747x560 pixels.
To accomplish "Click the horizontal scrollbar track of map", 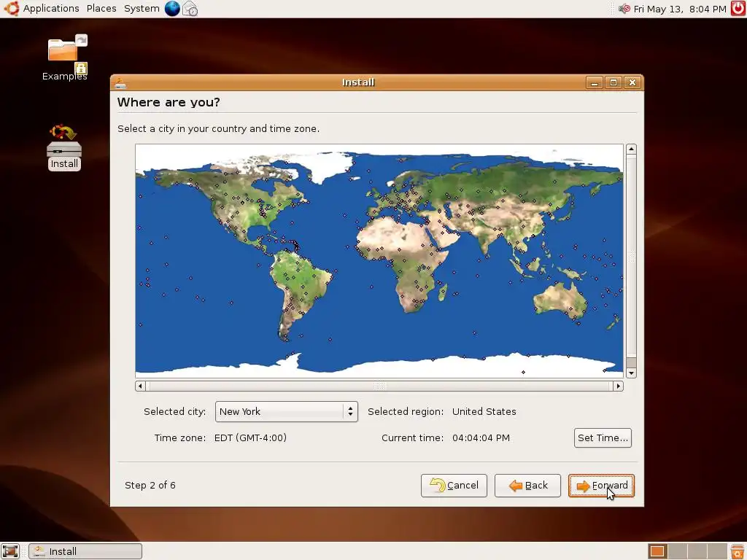I will coord(379,386).
